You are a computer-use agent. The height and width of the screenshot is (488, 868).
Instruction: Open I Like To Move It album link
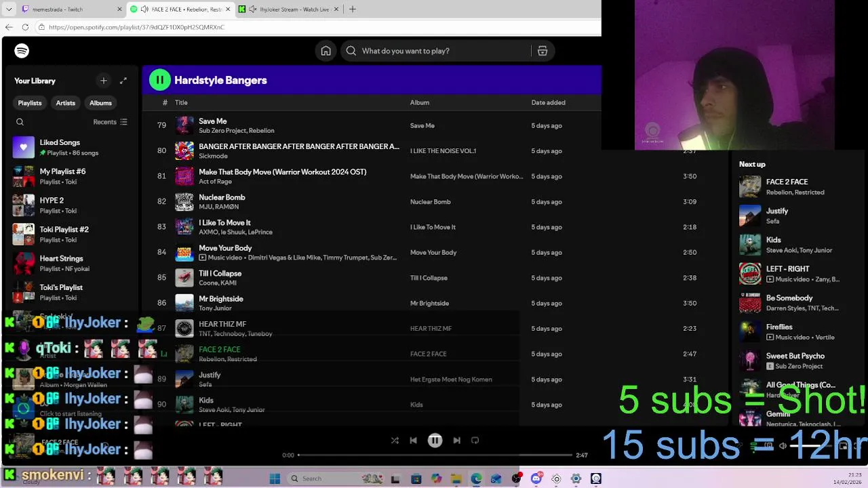pyautogui.click(x=433, y=227)
